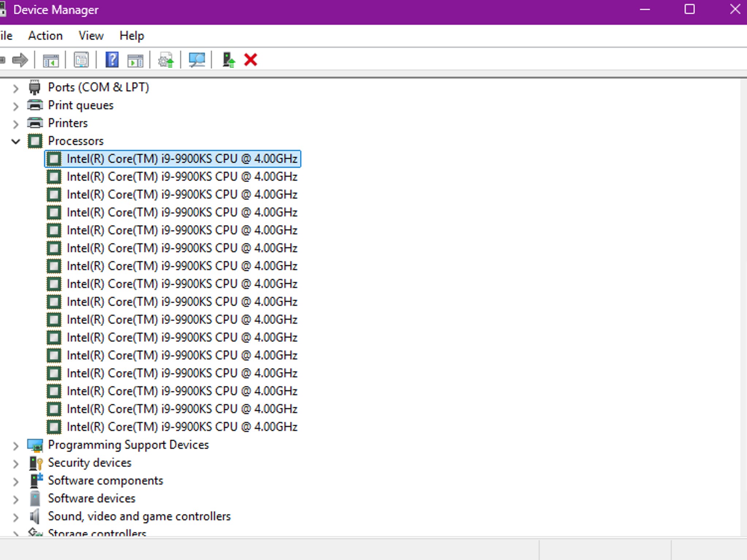Select the Print queues tree item
Screen dimensions: 747x560
(x=81, y=105)
